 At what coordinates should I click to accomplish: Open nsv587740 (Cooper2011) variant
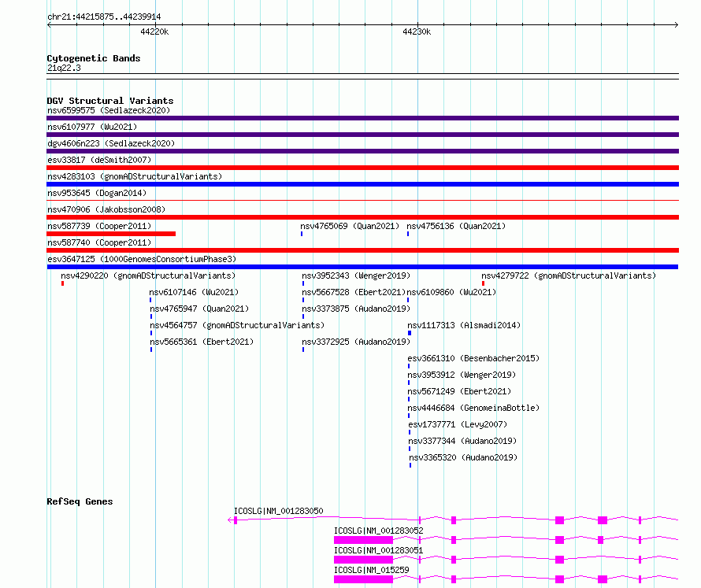(x=99, y=242)
